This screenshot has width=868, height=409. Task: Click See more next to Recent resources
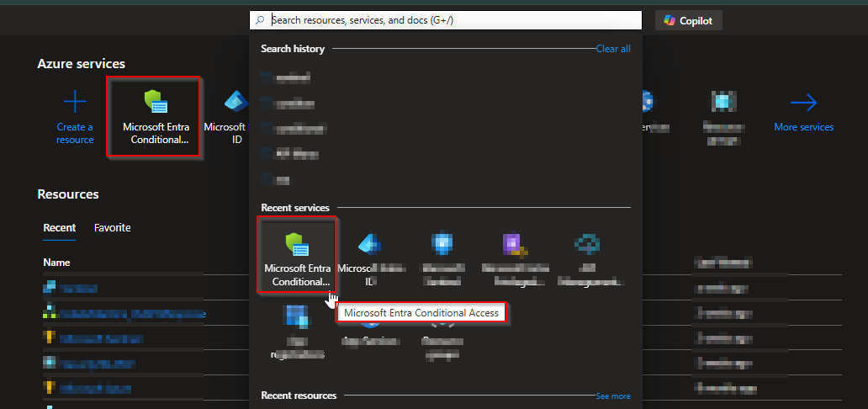point(612,396)
